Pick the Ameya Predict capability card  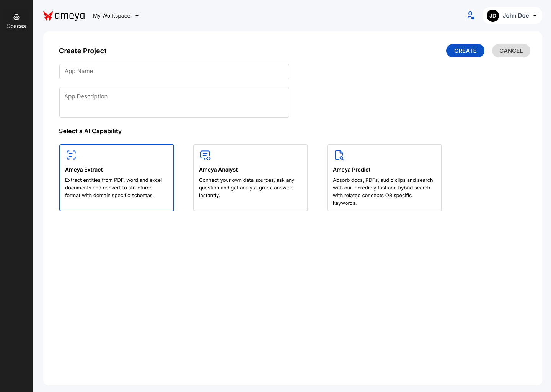(385, 178)
